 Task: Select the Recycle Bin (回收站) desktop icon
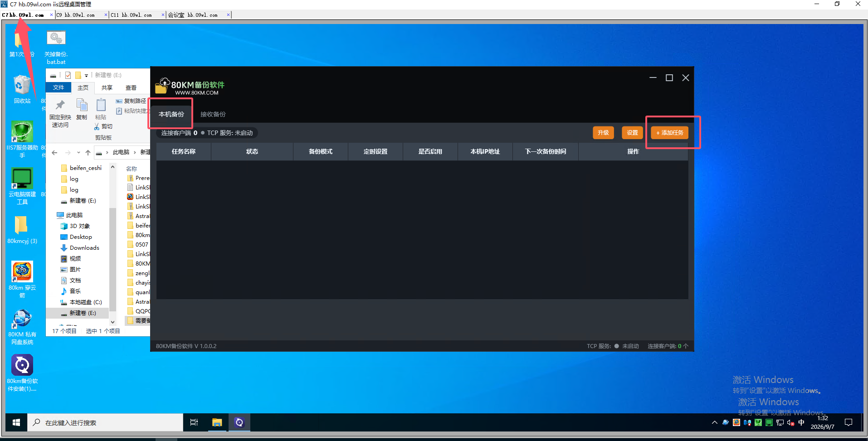[x=22, y=89]
